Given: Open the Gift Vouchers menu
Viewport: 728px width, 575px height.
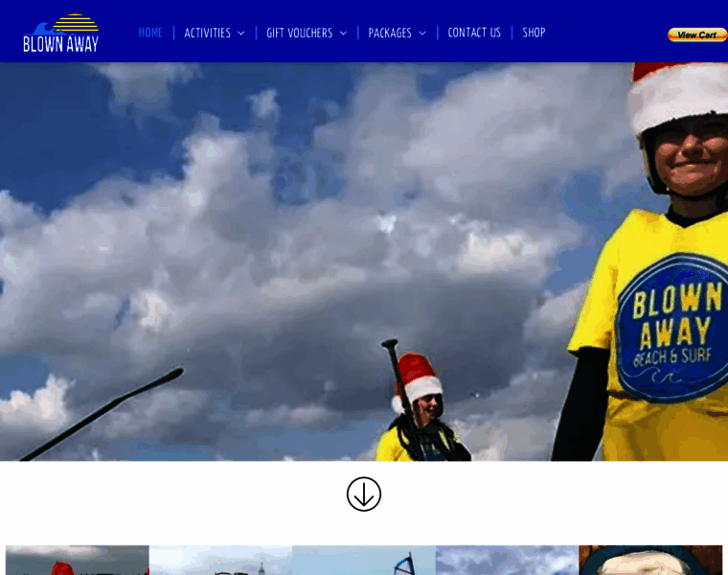Looking at the screenshot, I should pyautogui.click(x=300, y=33).
